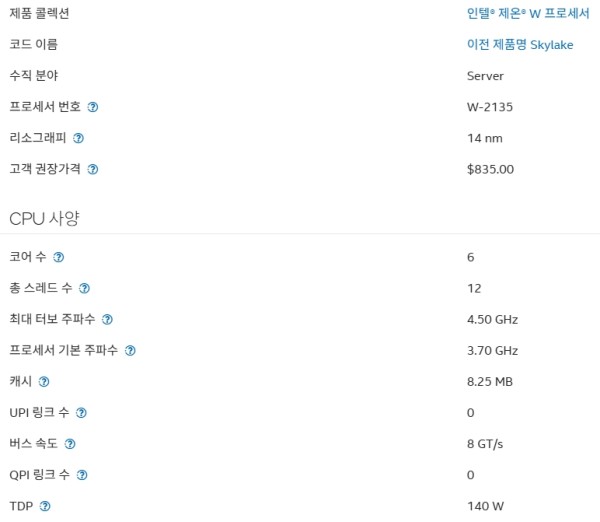Click help icon next to 캐시
Viewport: 600px width, 522px height.
point(44,382)
